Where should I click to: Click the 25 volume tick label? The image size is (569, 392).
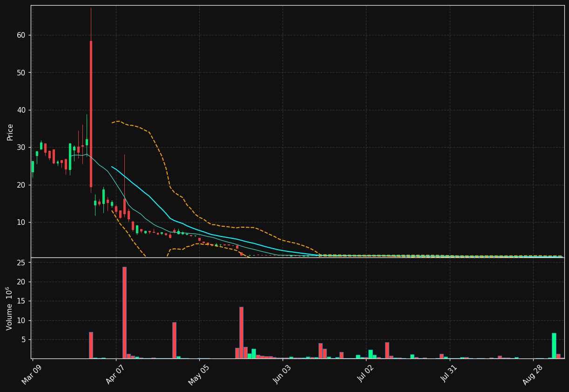21,263
